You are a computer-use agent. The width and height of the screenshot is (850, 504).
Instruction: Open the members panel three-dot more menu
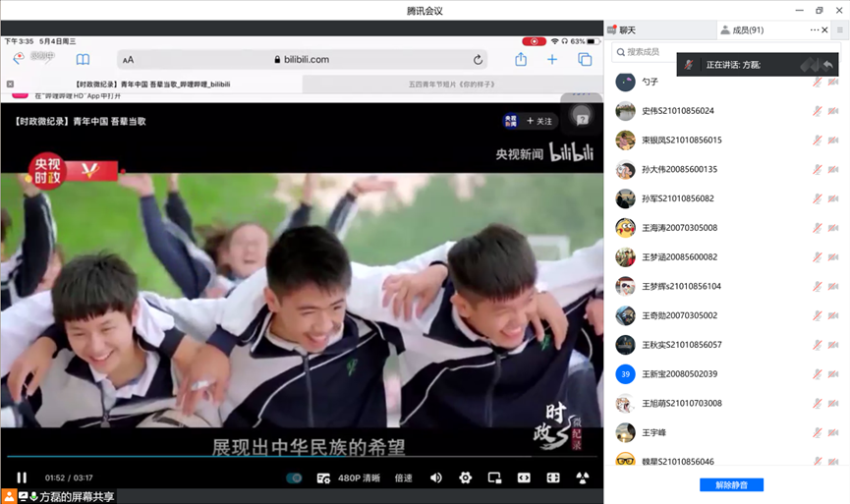tap(815, 29)
